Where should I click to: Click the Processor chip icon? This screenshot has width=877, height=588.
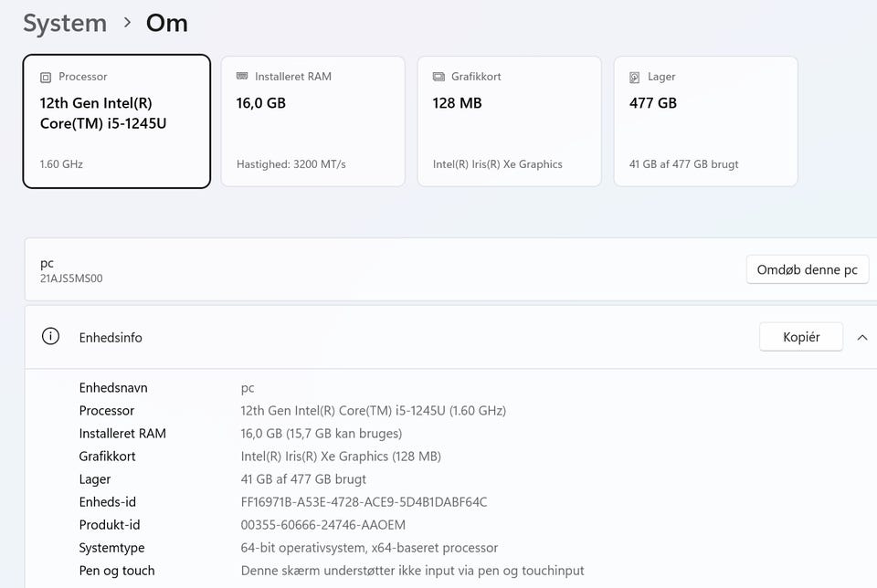46,77
